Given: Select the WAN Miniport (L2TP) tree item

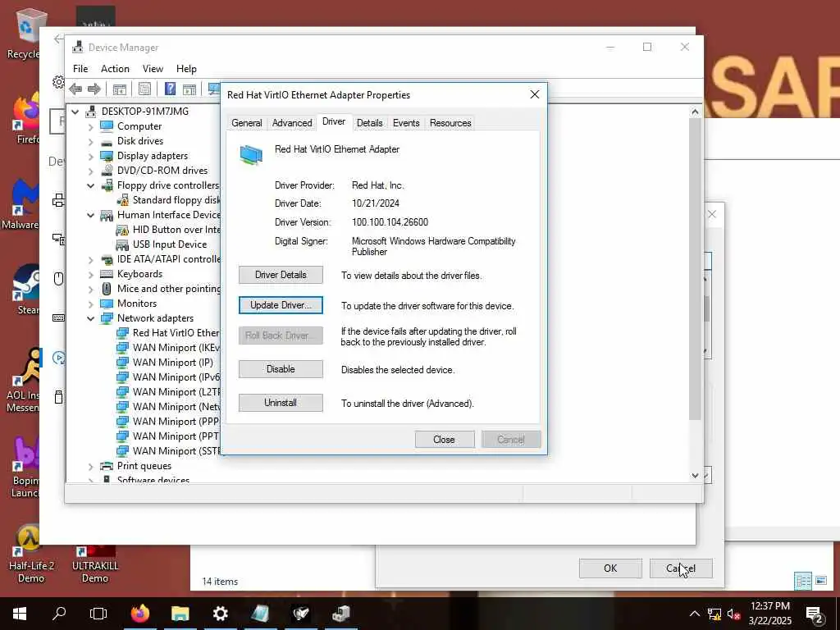Looking at the screenshot, I should click(x=176, y=392).
